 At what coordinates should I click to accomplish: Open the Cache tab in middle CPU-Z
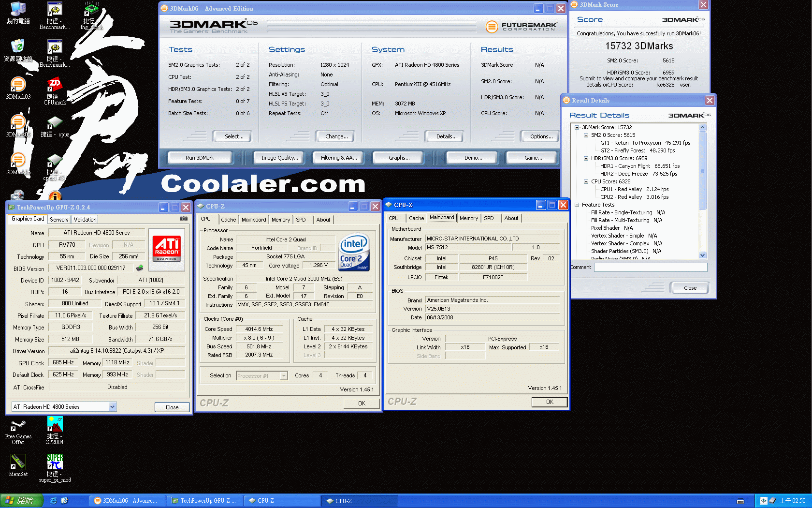tap(229, 220)
